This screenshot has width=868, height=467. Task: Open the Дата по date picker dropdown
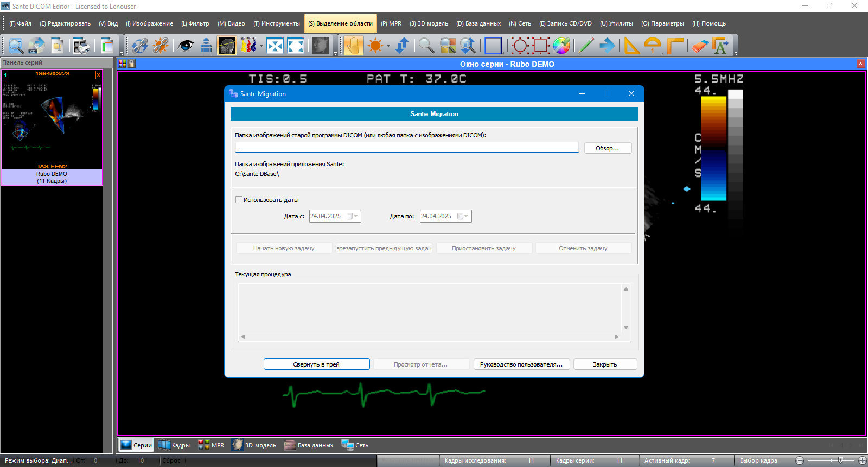(467, 216)
